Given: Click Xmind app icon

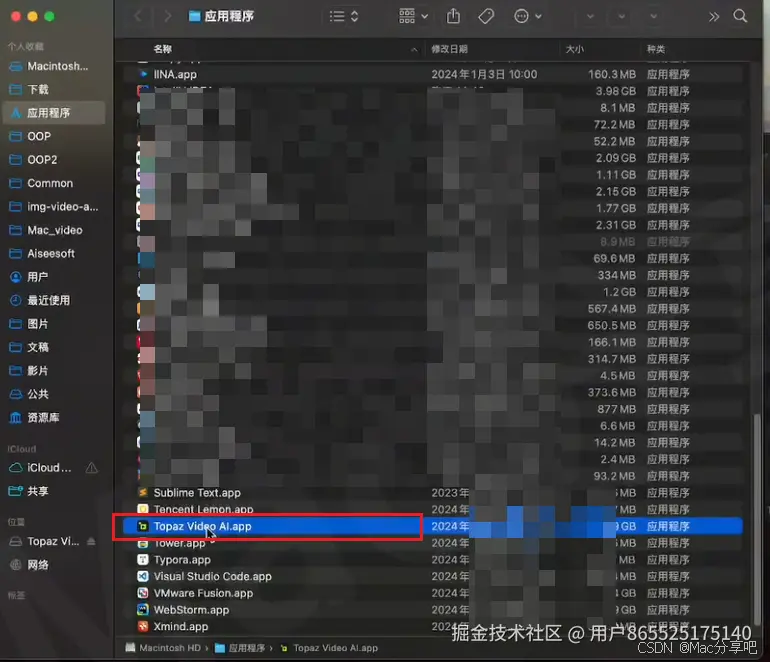Looking at the screenshot, I should point(143,626).
